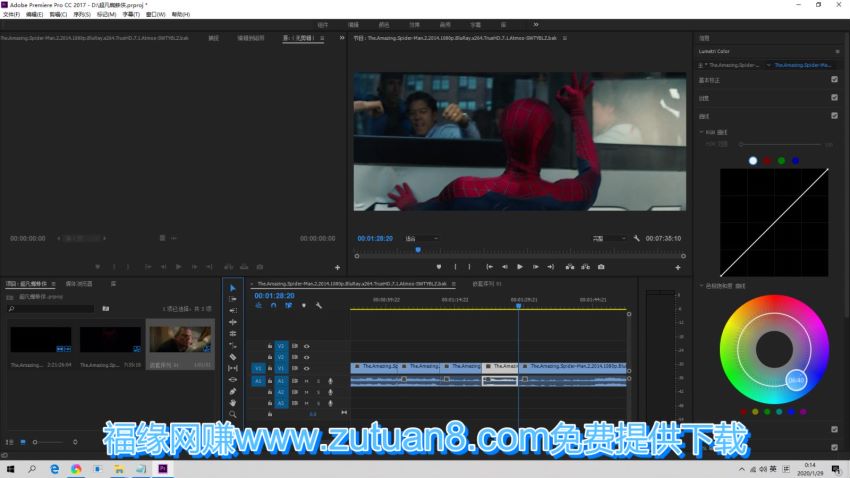The image size is (850, 478).
Task: Open Source Monitor button editor plus
Action: (337, 267)
